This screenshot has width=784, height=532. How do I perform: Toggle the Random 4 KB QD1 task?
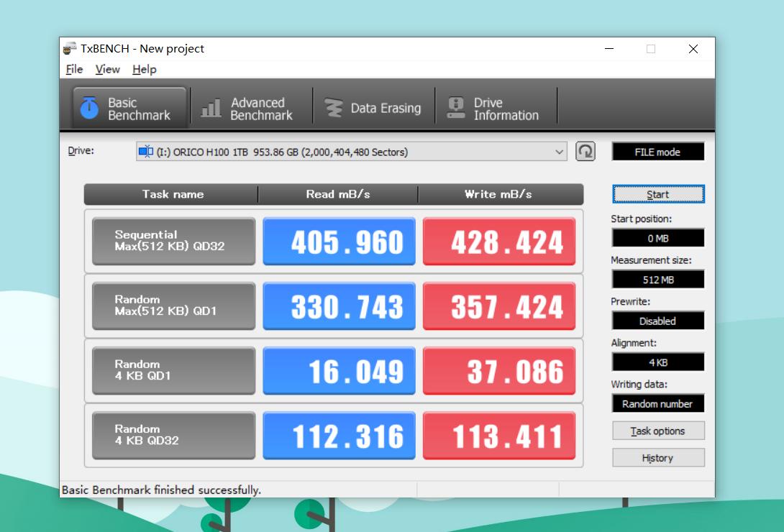point(173,370)
